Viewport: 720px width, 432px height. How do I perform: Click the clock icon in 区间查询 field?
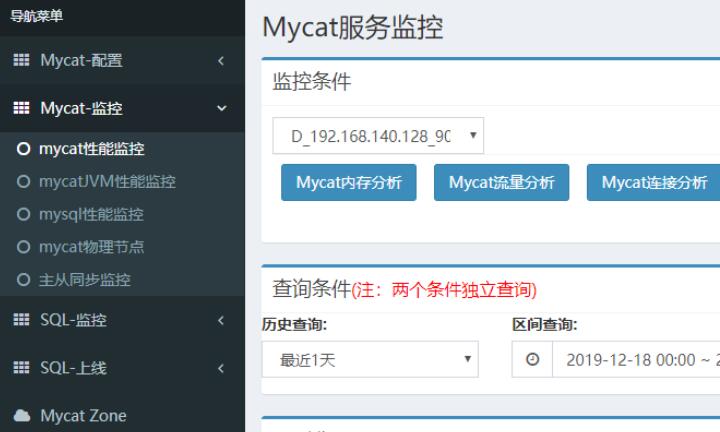pyautogui.click(x=532, y=359)
